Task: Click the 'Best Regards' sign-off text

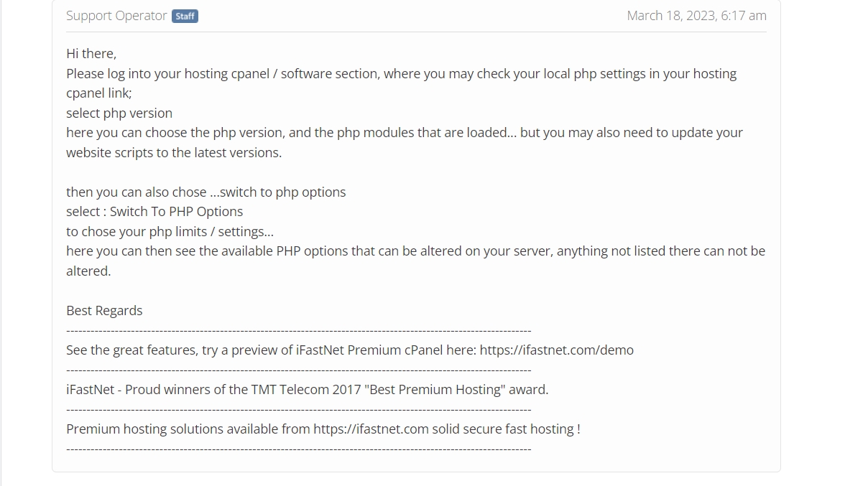Action: click(x=104, y=311)
